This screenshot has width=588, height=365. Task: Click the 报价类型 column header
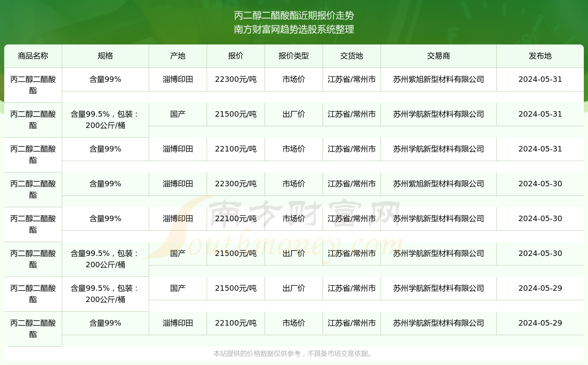(x=294, y=56)
